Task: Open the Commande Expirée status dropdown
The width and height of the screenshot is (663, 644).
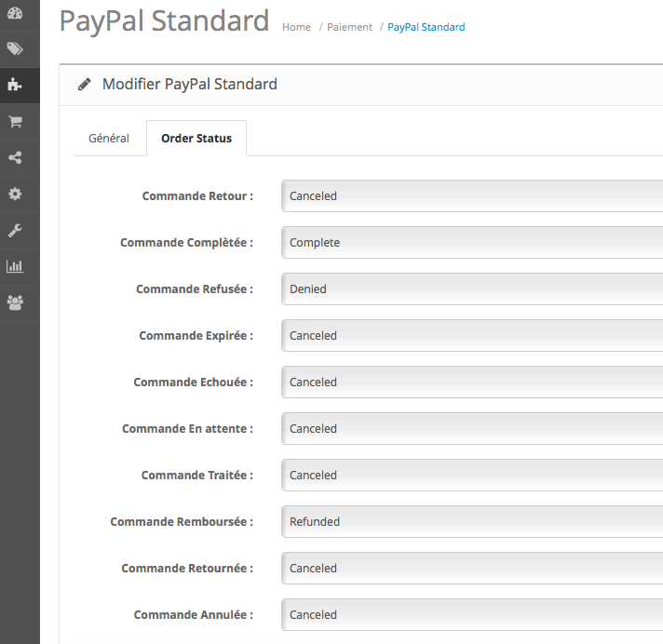Action: click(472, 336)
